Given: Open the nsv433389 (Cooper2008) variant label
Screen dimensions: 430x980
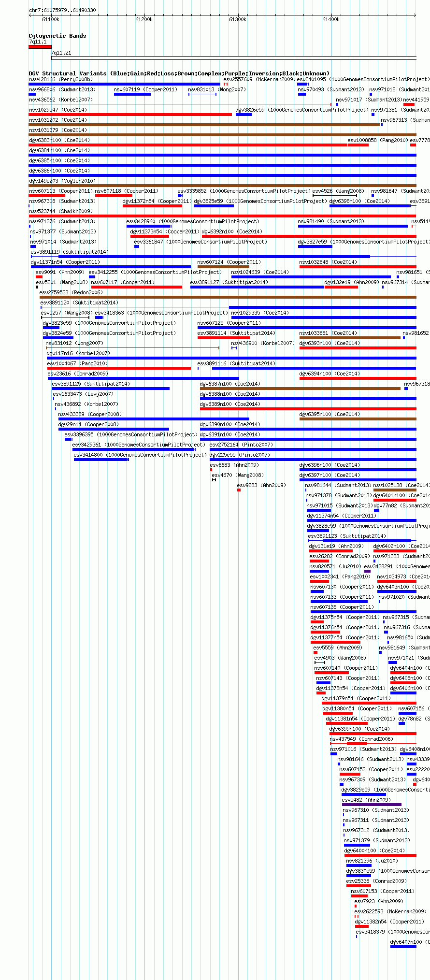Looking at the screenshot, I should (x=90, y=414).
